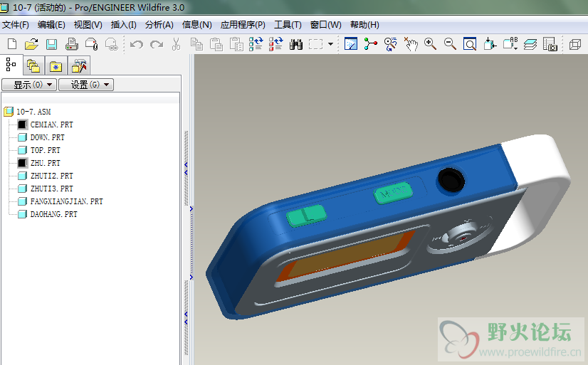Open the 设置(G) dropdown
The height and width of the screenshot is (365, 588).
[86, 85]
